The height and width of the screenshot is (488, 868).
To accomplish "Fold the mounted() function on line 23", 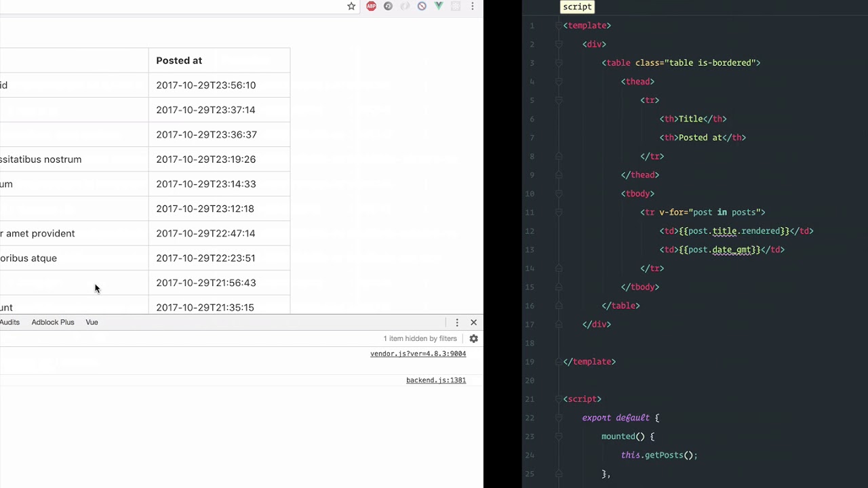I will pos(558,436).
